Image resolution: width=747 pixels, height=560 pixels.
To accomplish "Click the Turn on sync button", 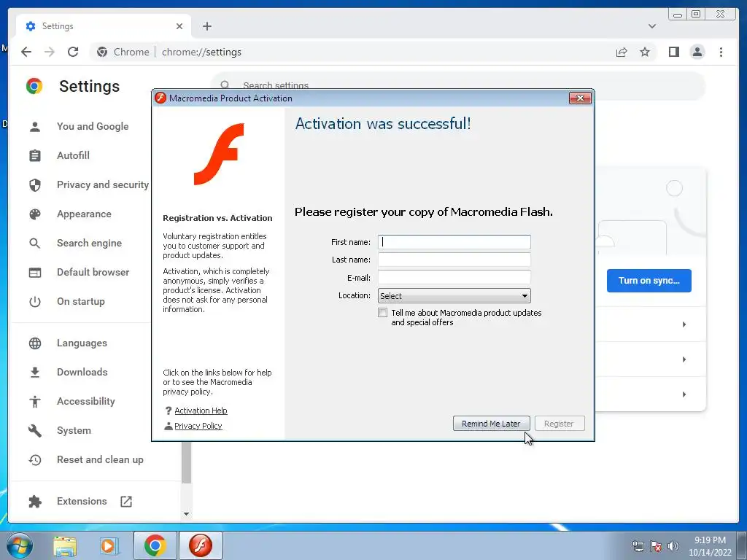I will [649, 281].
